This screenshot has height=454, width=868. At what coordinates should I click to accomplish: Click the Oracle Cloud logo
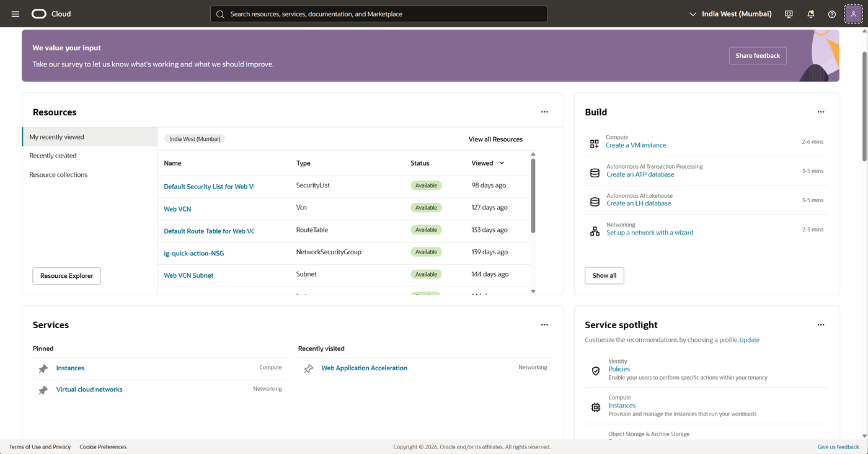51,14
